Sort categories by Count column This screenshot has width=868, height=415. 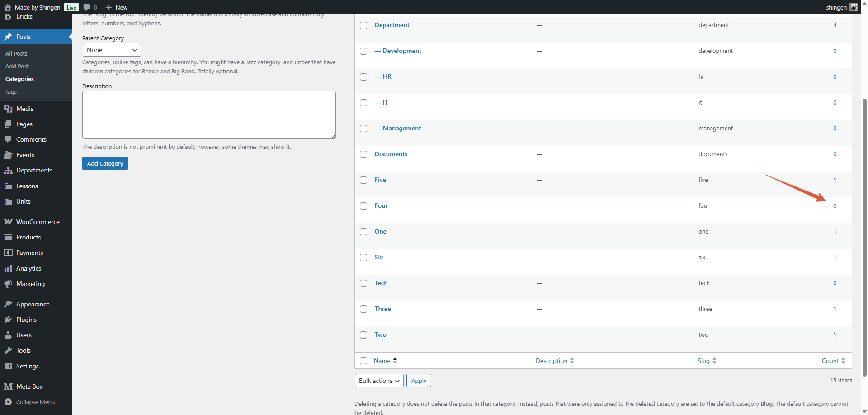coord(830,361)
